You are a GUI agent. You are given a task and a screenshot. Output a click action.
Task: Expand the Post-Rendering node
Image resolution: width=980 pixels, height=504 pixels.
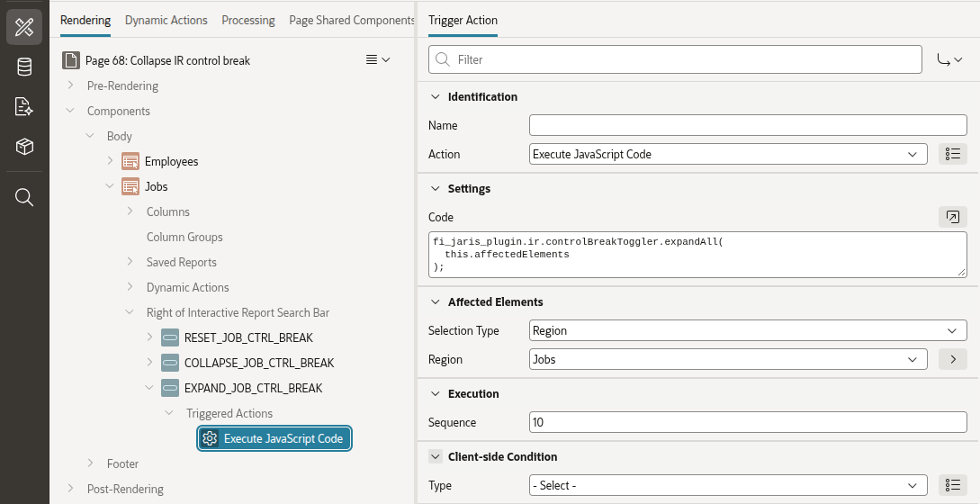click(x=70, y=489)
